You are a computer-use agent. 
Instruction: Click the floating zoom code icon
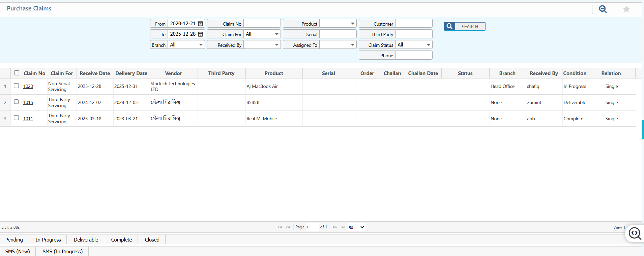pos(635,233)
